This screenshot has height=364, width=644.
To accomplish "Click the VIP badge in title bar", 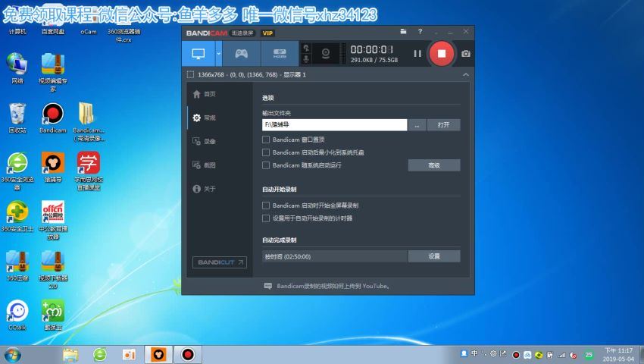I will coord(267,33).
